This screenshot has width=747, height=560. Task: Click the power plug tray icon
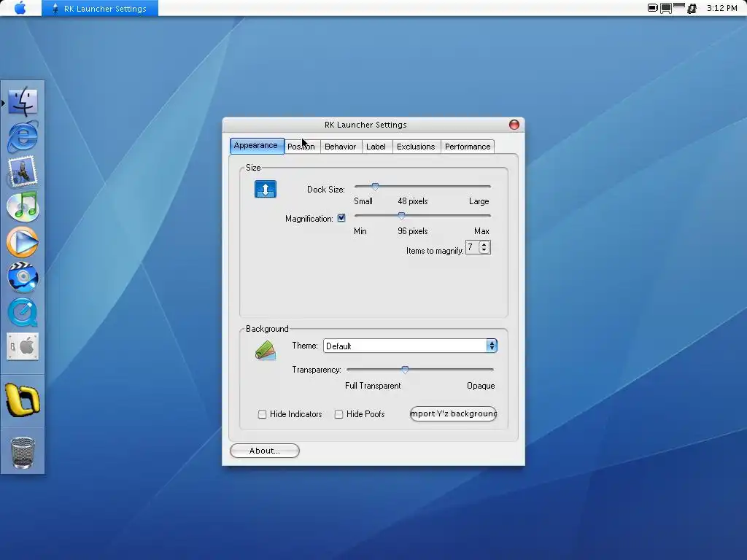coord(692,8)
